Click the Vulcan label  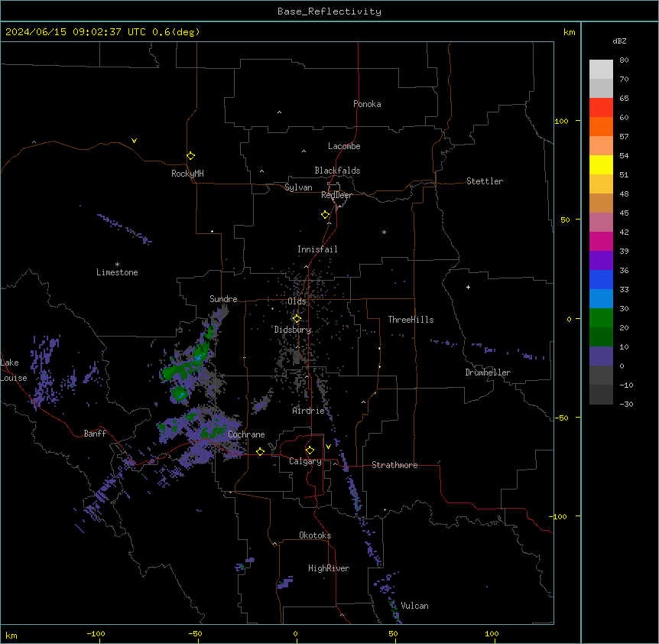[415, 606]
